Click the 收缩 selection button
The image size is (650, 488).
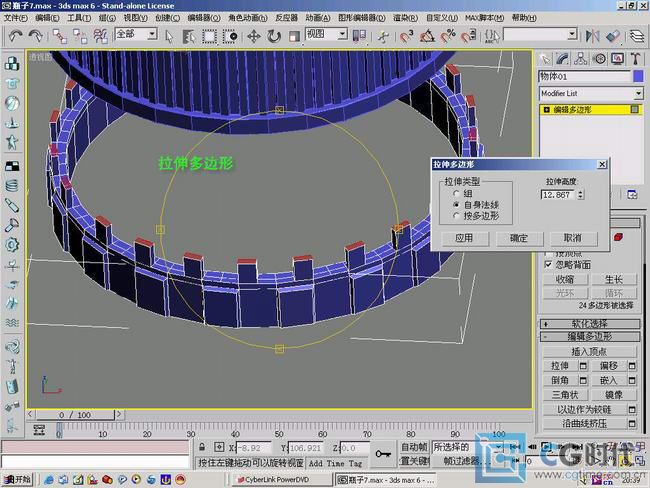[x=565, y=279]
